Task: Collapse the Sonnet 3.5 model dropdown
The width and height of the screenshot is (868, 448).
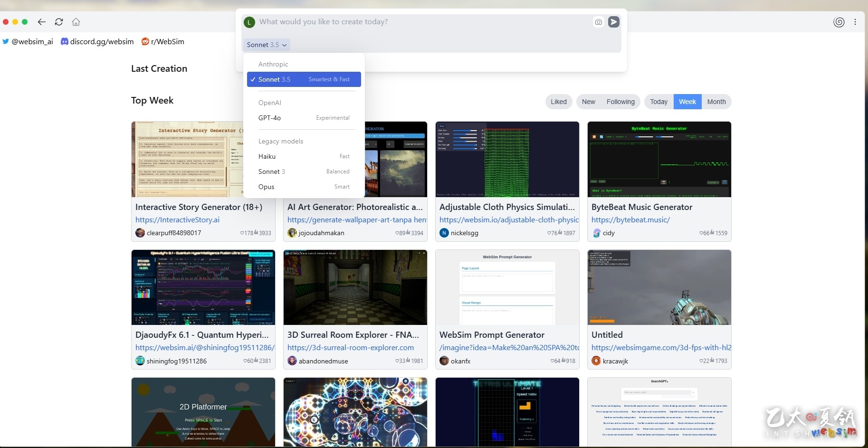Action: (267, 45)
